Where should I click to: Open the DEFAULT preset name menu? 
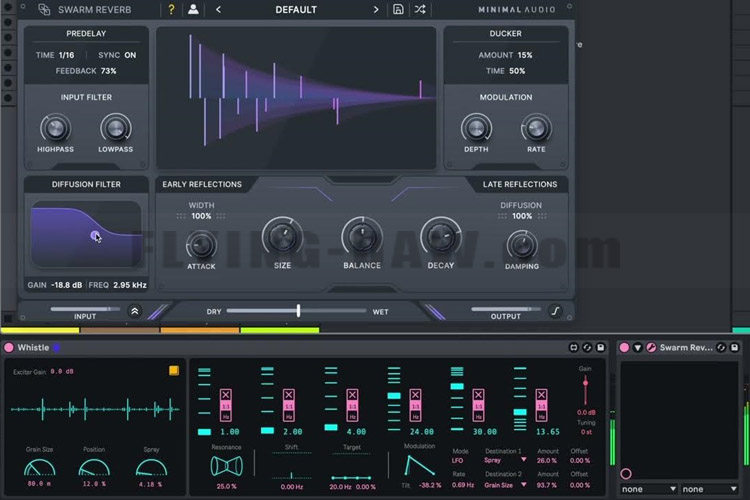pos(296,10)
